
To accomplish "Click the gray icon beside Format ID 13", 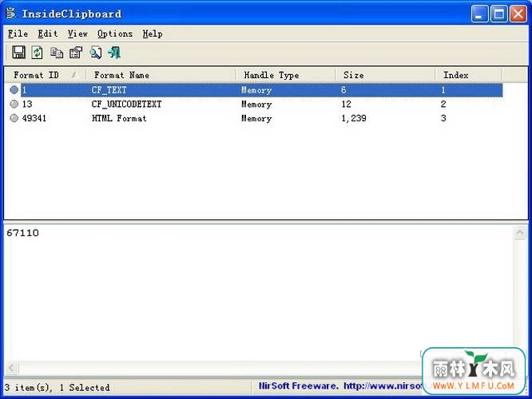I will pos(14,104).
